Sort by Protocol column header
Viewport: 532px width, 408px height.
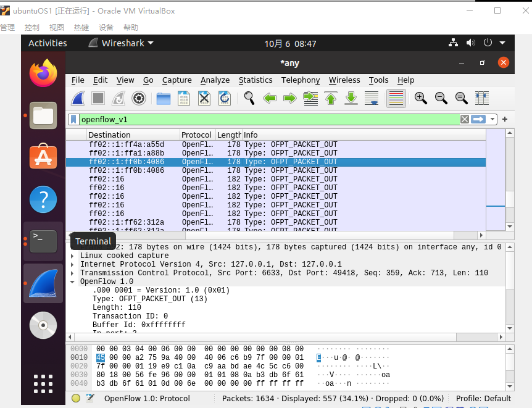click(197, 135)
